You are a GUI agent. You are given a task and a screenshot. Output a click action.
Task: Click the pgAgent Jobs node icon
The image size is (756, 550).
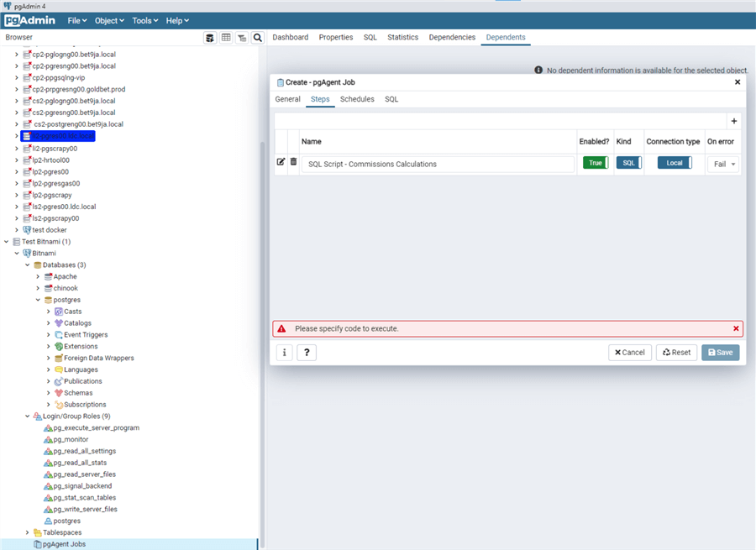[x=38, y=544]
